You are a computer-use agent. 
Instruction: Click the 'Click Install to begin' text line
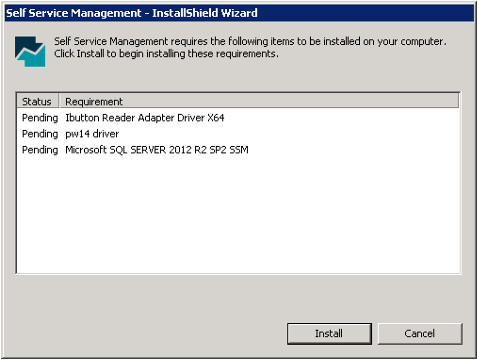pos(166,54)
